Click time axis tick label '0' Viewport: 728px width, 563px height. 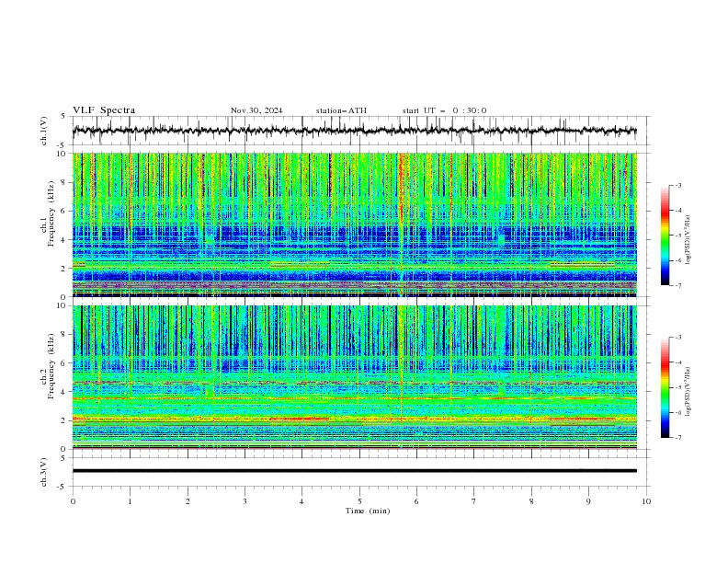click(x=73, y=501)
